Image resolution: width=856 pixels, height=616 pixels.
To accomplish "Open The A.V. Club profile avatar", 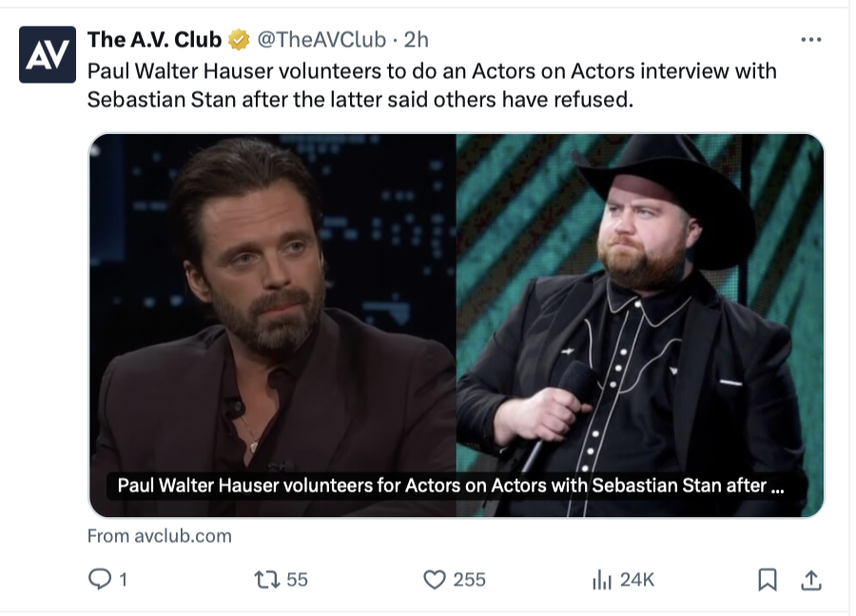I will point(48,55).
